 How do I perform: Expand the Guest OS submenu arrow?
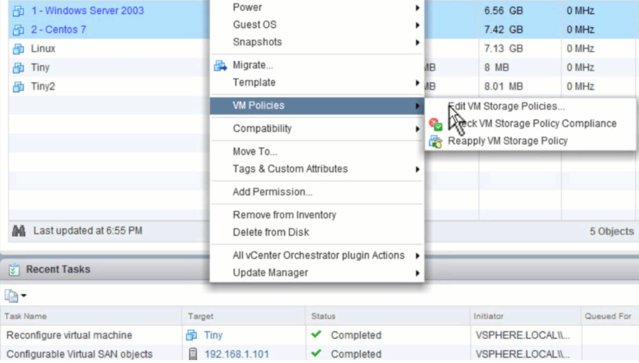click(x=417, y=25)
